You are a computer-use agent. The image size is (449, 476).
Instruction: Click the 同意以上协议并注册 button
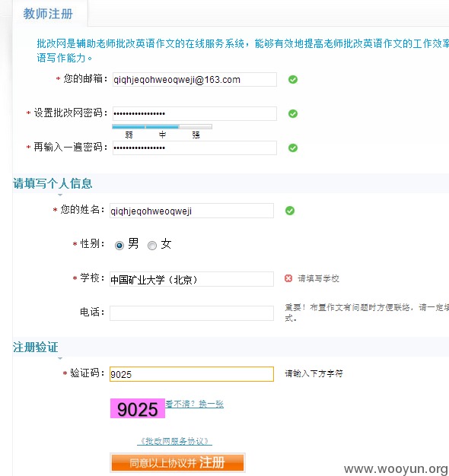click(x=177, y=462)
